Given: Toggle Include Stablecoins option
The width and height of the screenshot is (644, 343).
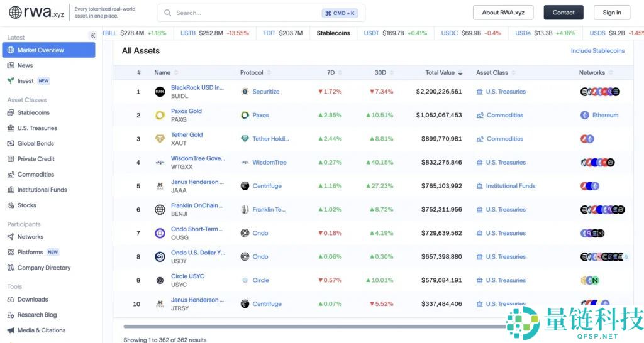Looking at the screenshot, I should pyautogui.click(x=597, y=51).
